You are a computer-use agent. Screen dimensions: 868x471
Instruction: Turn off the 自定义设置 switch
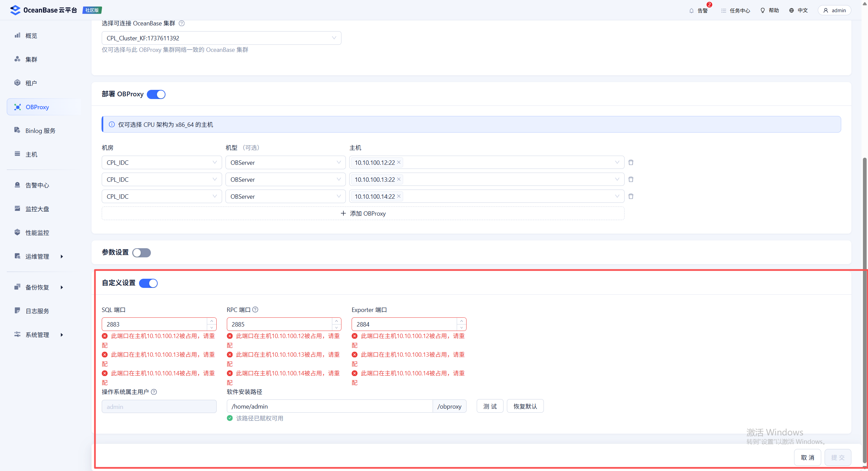149,283
